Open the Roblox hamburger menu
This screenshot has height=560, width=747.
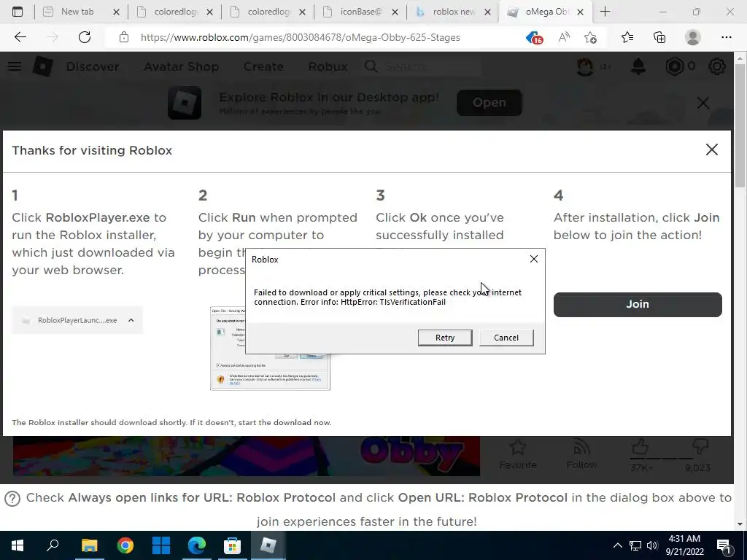click(15, 66)
